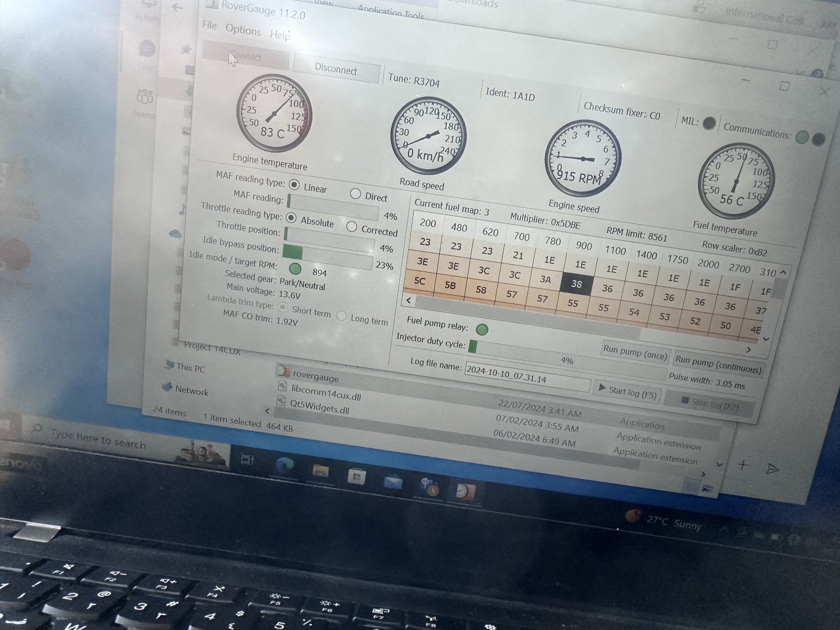Viewport: 840px width, 630px height.
Task: Open Microsoft Edge from the taskbar
Action: click(285, 465)
